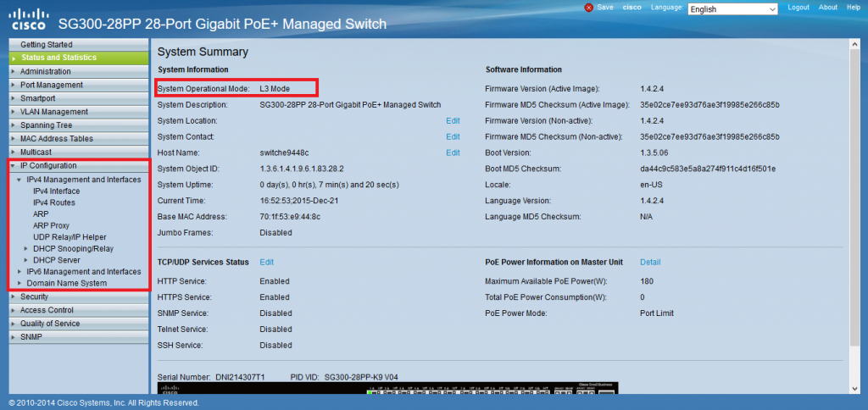This screenshot has height=410, width=868.
Task: Click Boot MD5 Checksum value da44c9c583e5a8a274f911c4d16f501e
Action: [x=708, y=169]
